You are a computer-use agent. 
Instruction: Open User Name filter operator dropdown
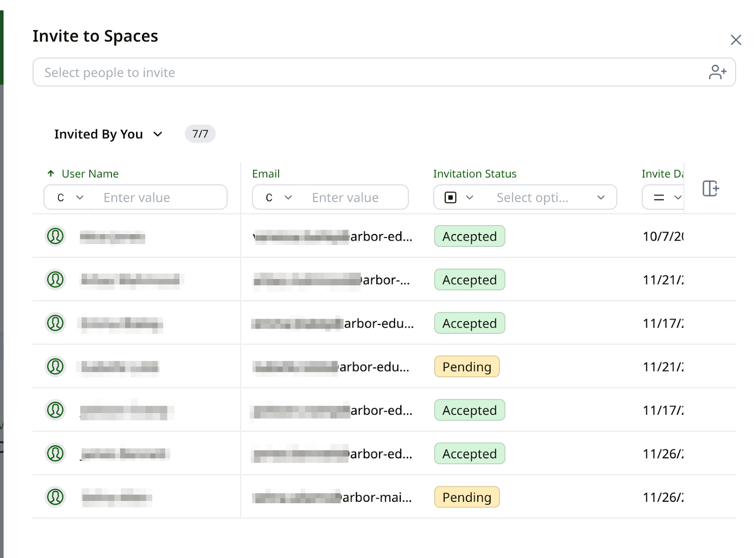click(x=70, y=197)
